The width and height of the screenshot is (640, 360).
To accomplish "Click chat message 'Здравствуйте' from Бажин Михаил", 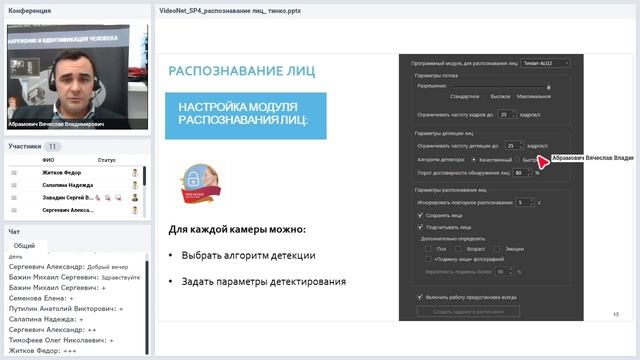I will 74,277.
